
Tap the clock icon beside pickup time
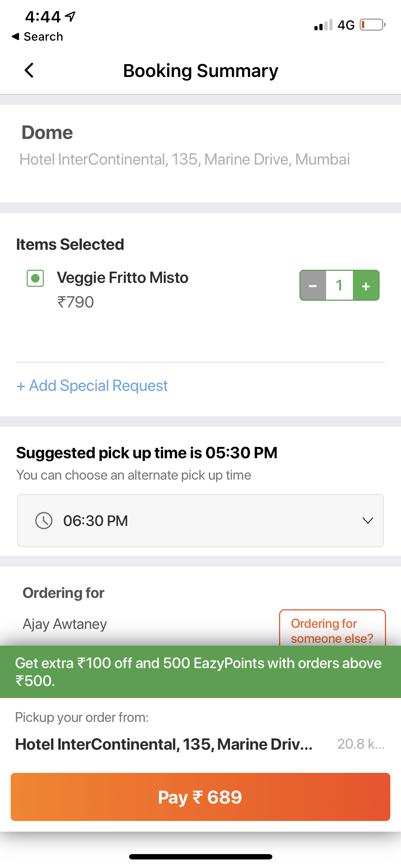44,521
